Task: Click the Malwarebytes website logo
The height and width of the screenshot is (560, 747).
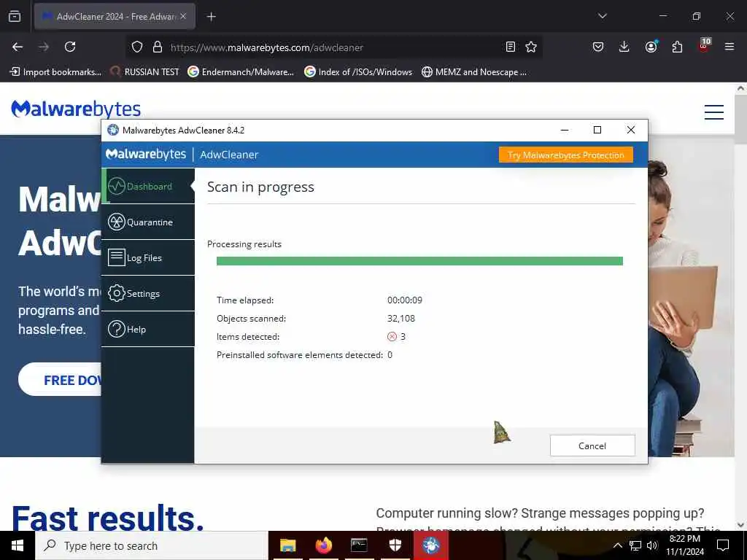Action: (76, 109)
